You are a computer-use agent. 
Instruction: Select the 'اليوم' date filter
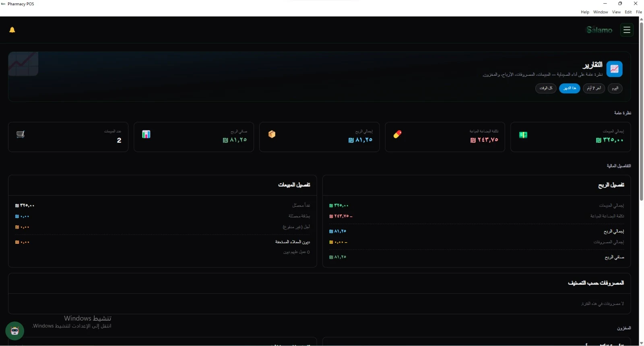(615, 88)
